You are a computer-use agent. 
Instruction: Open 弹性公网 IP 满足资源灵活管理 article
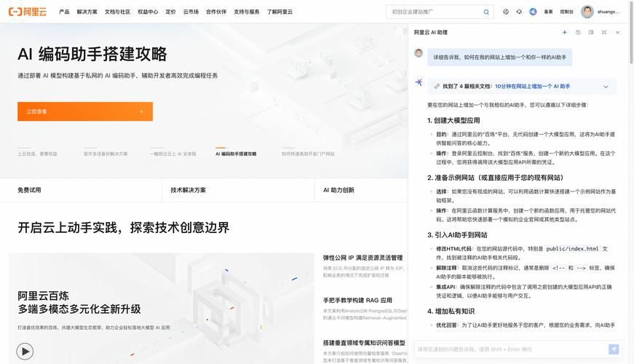pyautogui.click(x=362, y=258)
